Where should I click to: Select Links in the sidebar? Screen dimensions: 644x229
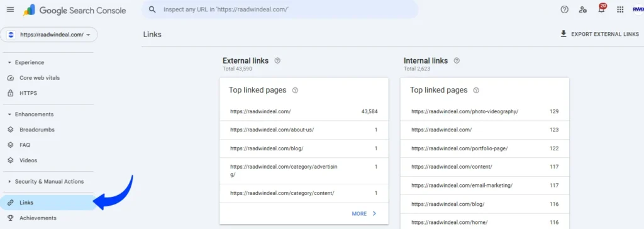48,203
